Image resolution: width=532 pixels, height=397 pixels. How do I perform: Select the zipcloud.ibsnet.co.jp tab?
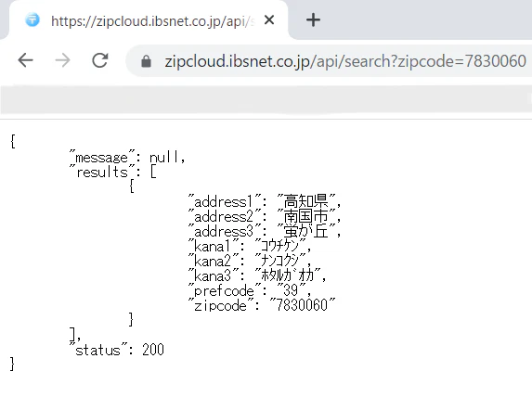(149, 20)
